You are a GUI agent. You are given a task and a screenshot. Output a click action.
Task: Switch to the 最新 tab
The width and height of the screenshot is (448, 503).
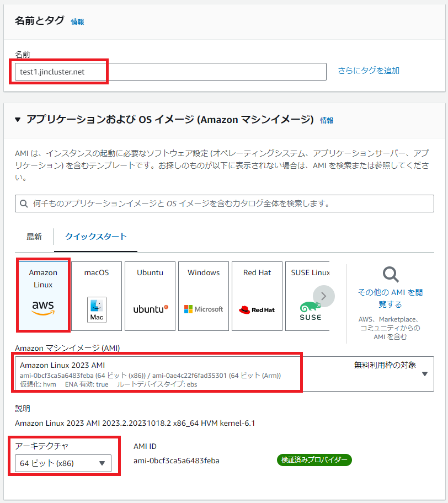pyautogui.click(x=34, y=237)
